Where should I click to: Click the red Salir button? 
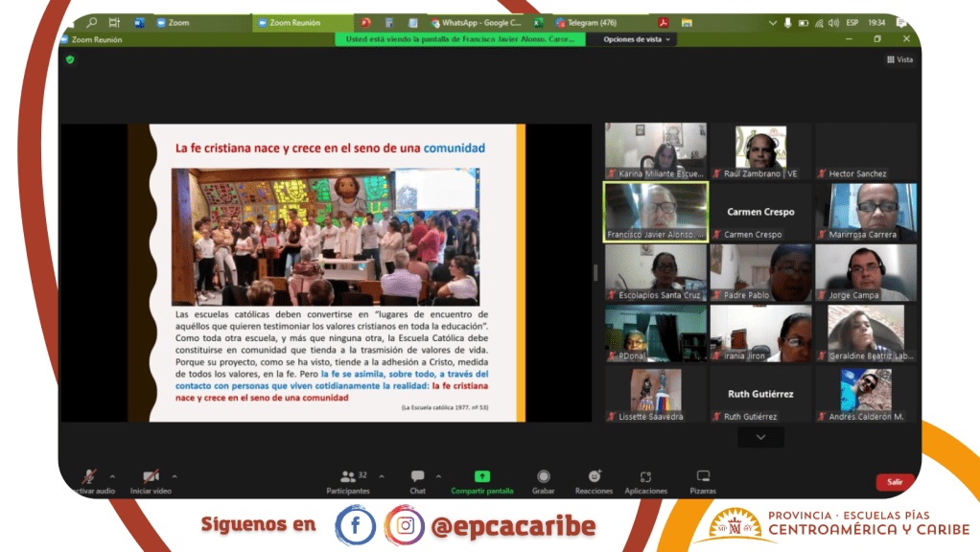tap(894, 482)
